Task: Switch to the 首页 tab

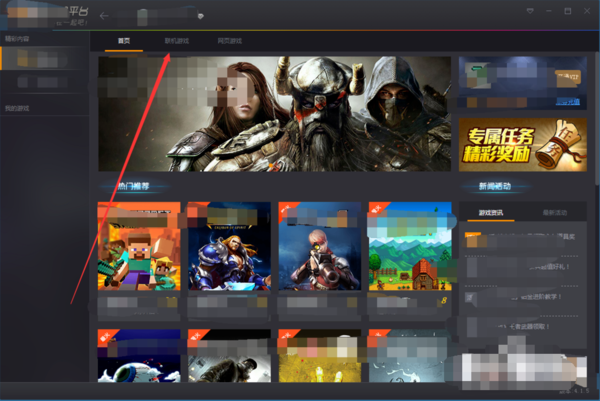Action: pyautogui.click(x=124, y=41)
